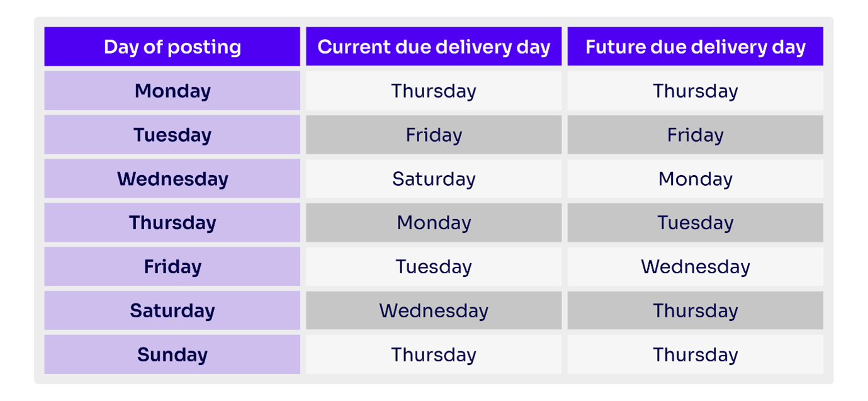Image resolution: width=868 pixels, height=401 pixels.
Task: Select current delivery Tuesday for Friday posting
Action: (x=434, y=266)
